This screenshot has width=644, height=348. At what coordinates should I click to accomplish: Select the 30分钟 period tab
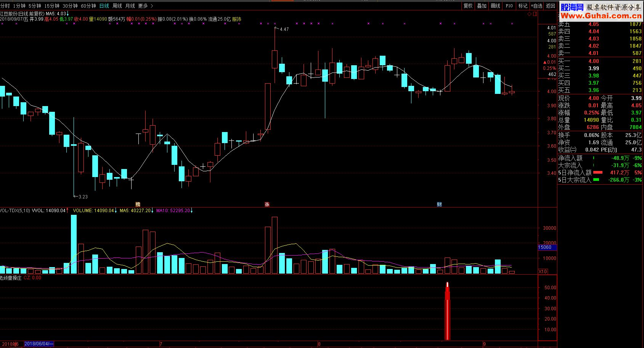70,6
